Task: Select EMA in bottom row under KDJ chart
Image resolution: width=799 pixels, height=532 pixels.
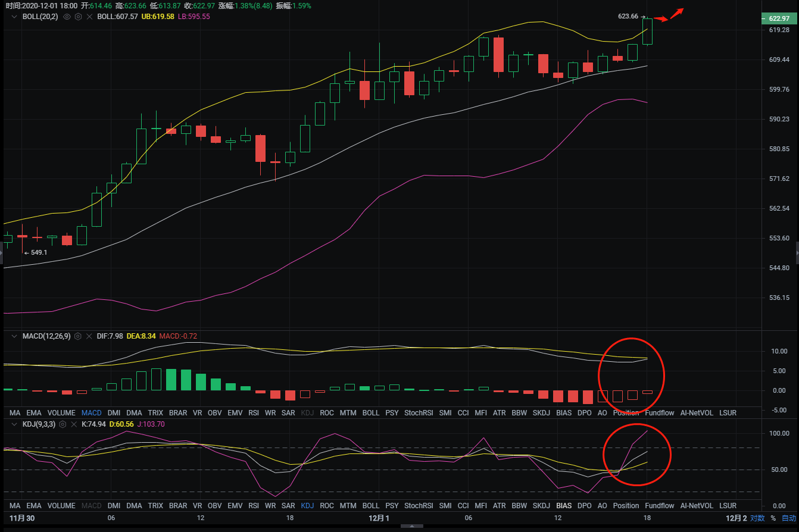Action: tap(34, 506)
